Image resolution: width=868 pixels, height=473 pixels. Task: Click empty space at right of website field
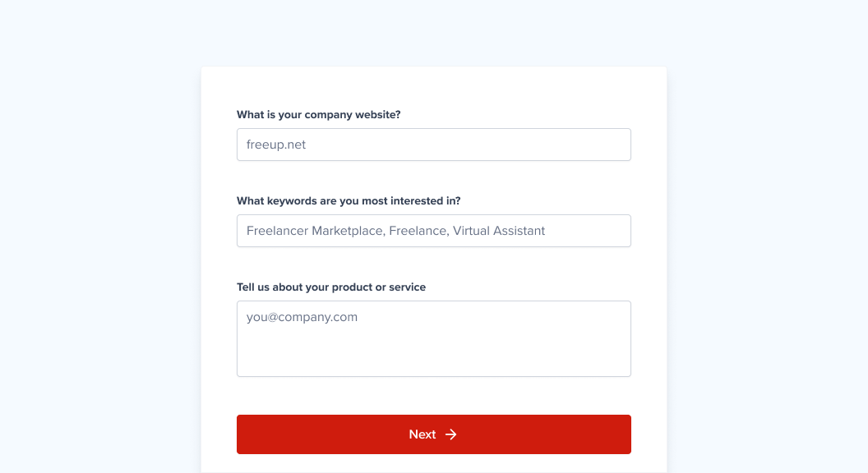click(x=575, y=145)
